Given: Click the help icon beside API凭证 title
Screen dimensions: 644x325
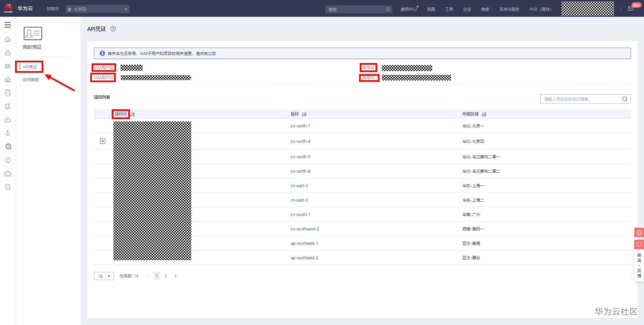Looking at the screenshot, I should pyautogui.click(x=113, y=29).
